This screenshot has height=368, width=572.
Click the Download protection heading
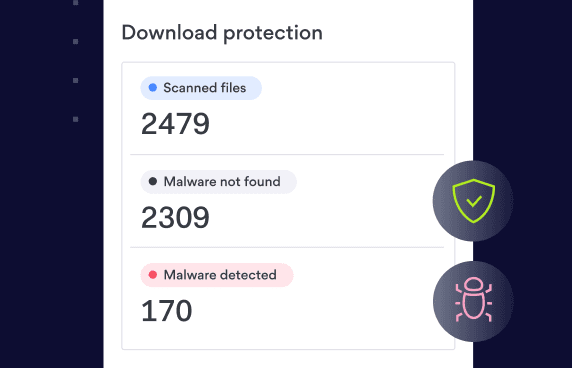click(222, 33)
